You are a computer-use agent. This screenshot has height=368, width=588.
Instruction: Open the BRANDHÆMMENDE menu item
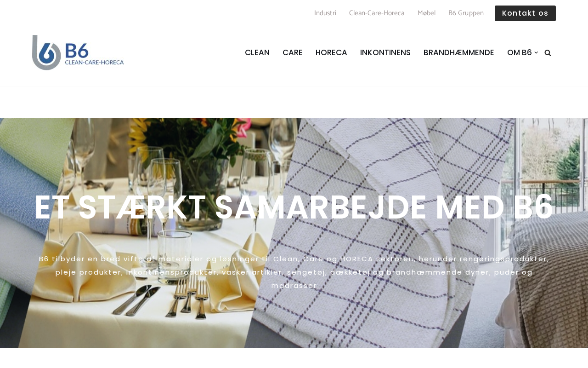point(459,52)
